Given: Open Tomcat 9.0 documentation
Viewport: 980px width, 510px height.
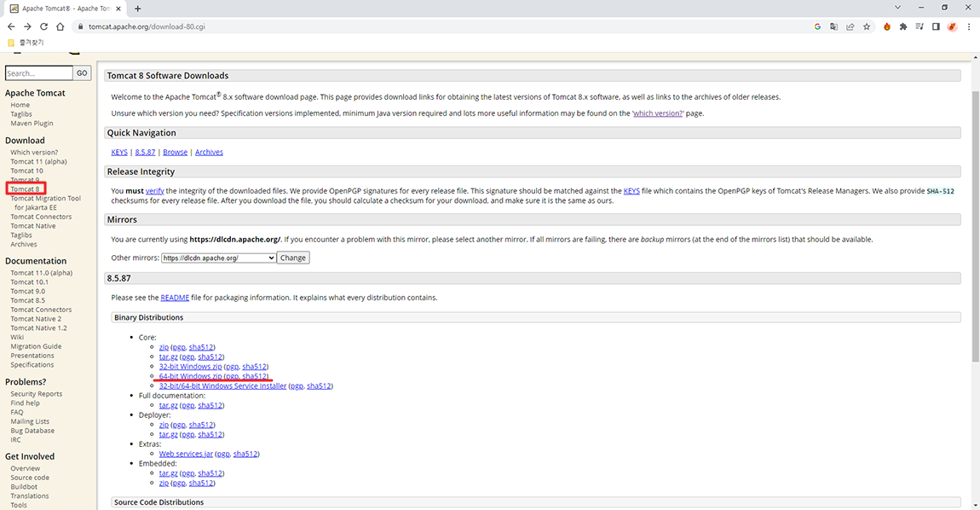Looking at the screenshot, I should point(27,291).
